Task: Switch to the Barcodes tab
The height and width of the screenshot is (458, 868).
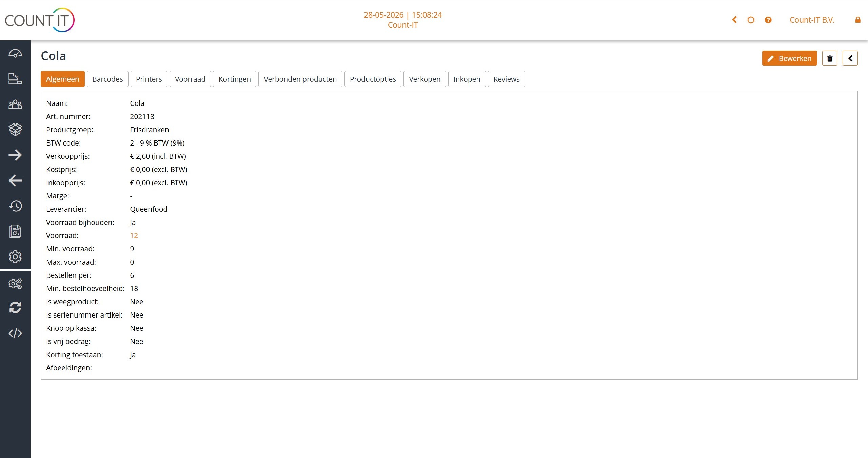Action: pyautogui.click(x=107, y=79)
